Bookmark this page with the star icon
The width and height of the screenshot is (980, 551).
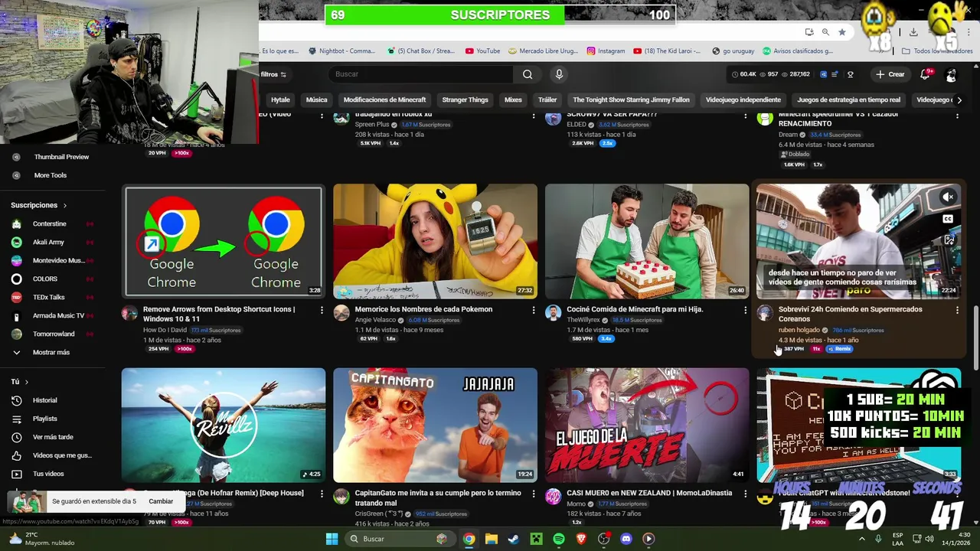[842, 32]
